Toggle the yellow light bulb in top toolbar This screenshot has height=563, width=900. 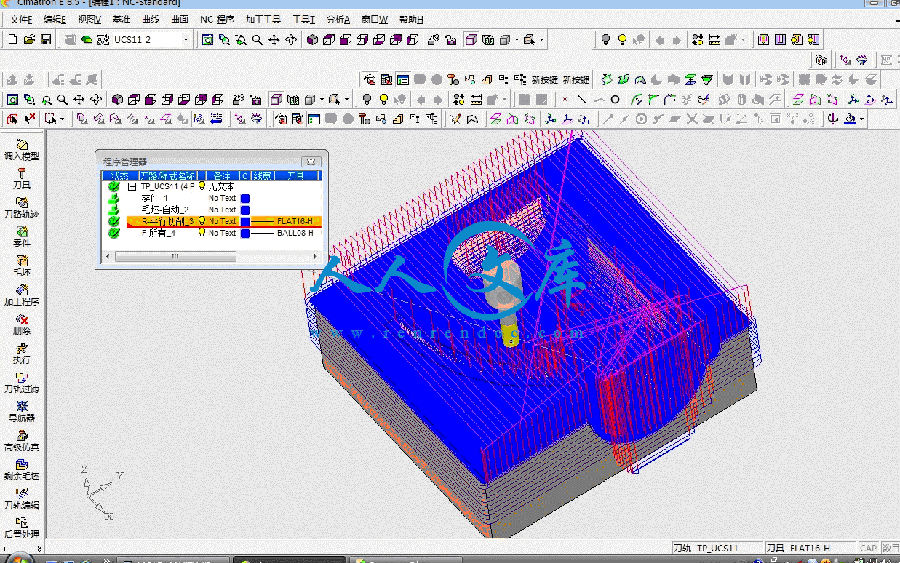click(x=622, y=40)
